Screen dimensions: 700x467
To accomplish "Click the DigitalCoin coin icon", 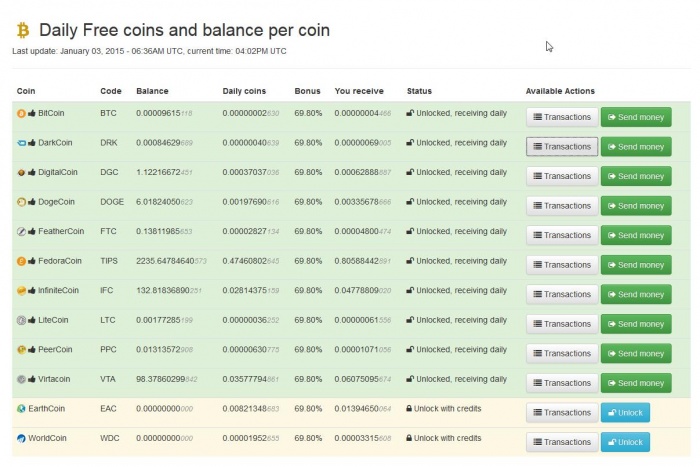I will pos(21,172).
